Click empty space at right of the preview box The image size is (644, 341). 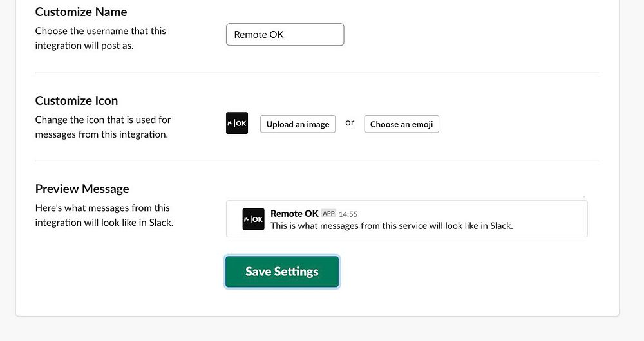[x=554, y=219]
